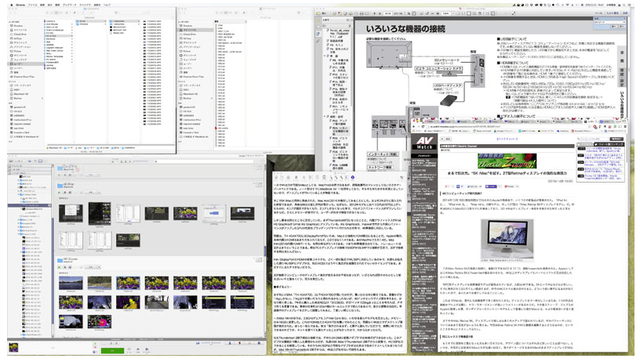This screenshot has width=640, height=362.
Task: Collapse the first expanded section in PDF outline
Action: pyautogui.click(x=324, y=56)
